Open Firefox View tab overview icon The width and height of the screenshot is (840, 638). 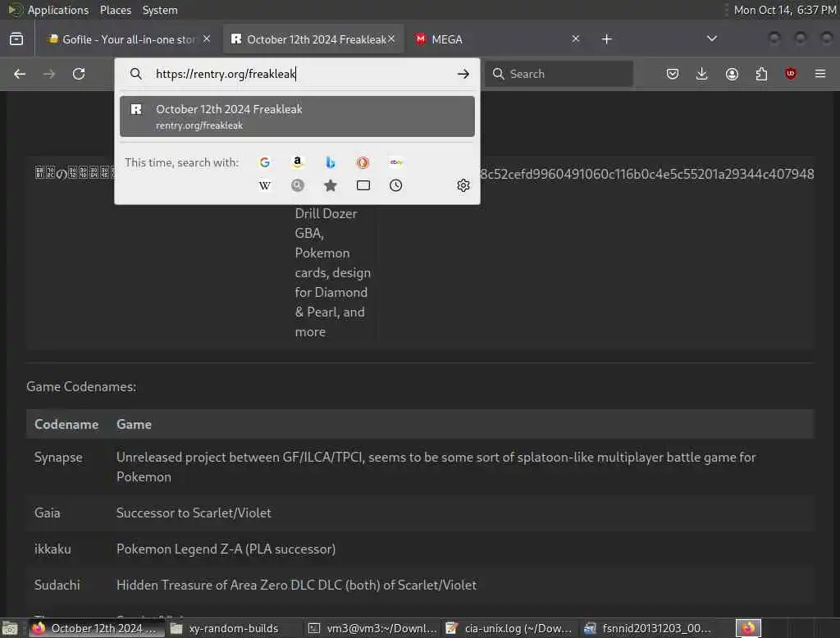[x=16, y=39]
